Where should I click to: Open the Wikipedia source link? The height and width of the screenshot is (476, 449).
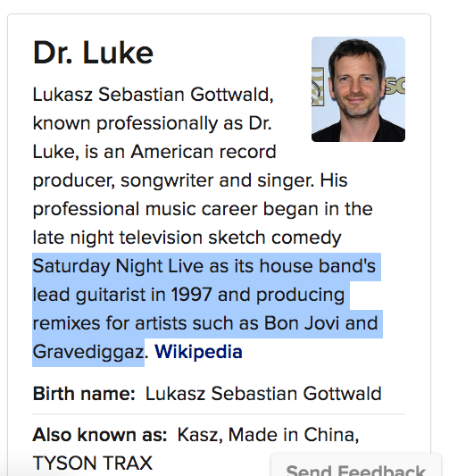pyautogui.click(x=198, y=352)
